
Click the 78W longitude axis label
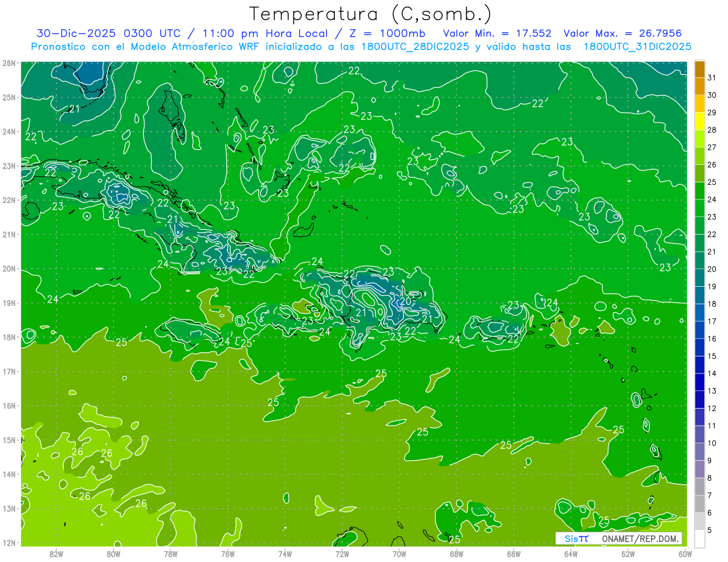pyautogui.click(x=170, y=554)
